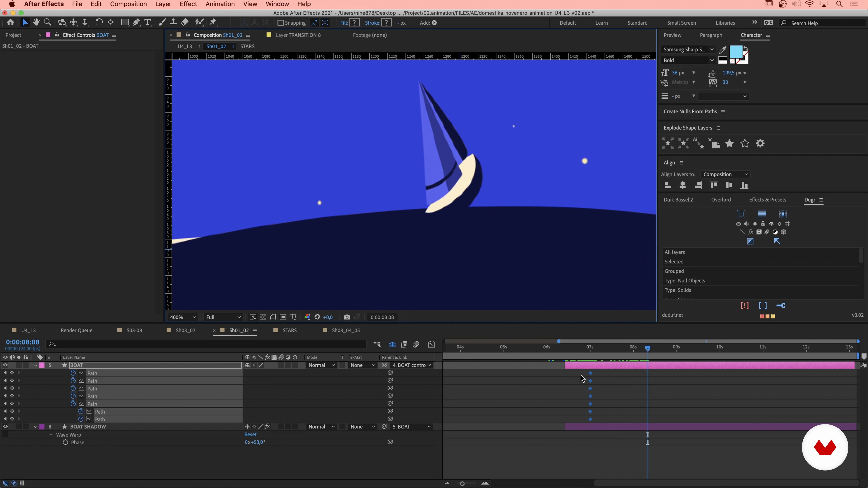Select the Clone Stamp tool
The height and width of the screenshot is (488, 868).
coord(173,23)
